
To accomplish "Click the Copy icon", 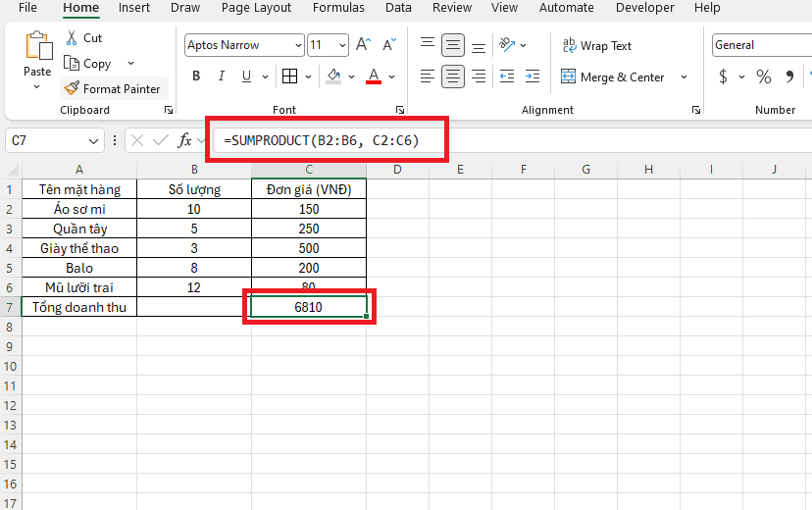I will pyautogui.click(x=71, y=63).
